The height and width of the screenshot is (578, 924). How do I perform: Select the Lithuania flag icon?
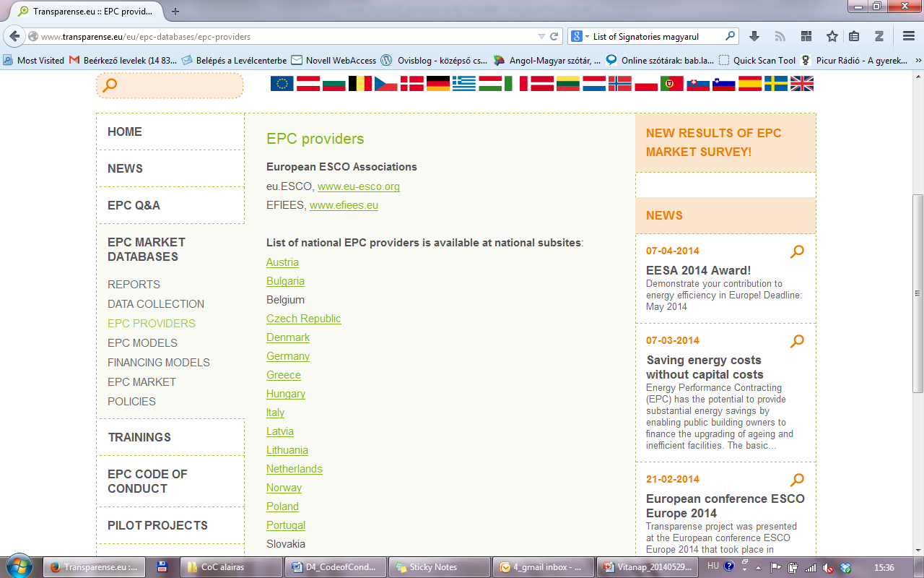tap(567, 84)
